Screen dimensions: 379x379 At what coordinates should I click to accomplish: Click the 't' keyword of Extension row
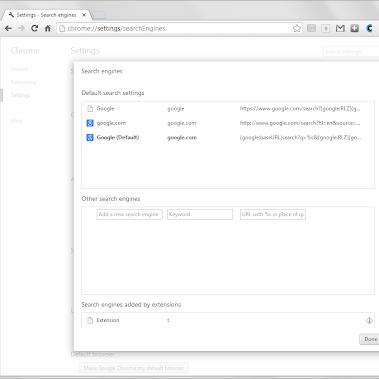168,320
